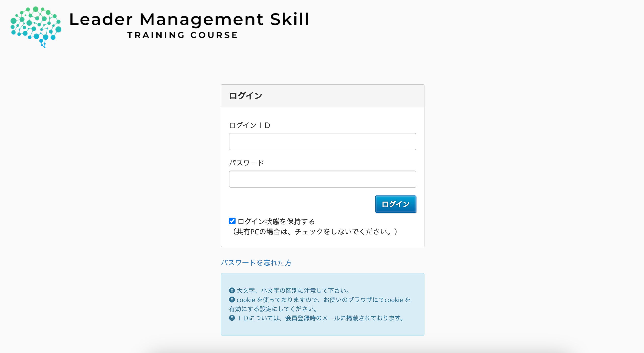644x353 pixels.
Task: Open the パスワードを忘れた方 link
Action: 256,263
